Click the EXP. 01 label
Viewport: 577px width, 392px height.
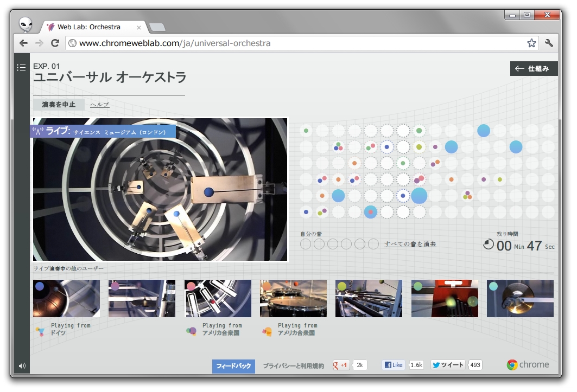point(46,66)
